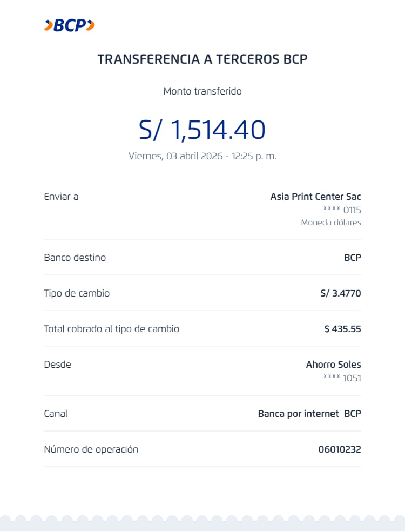The image size is (405, 532).
Task: Click destination account ending in 0115
Action: click(x=341, y=210)
